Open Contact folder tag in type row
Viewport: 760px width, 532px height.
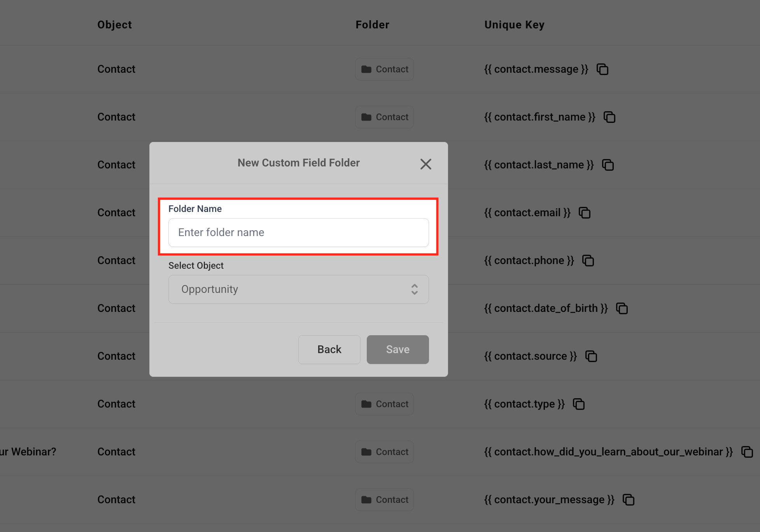(384, 404)
